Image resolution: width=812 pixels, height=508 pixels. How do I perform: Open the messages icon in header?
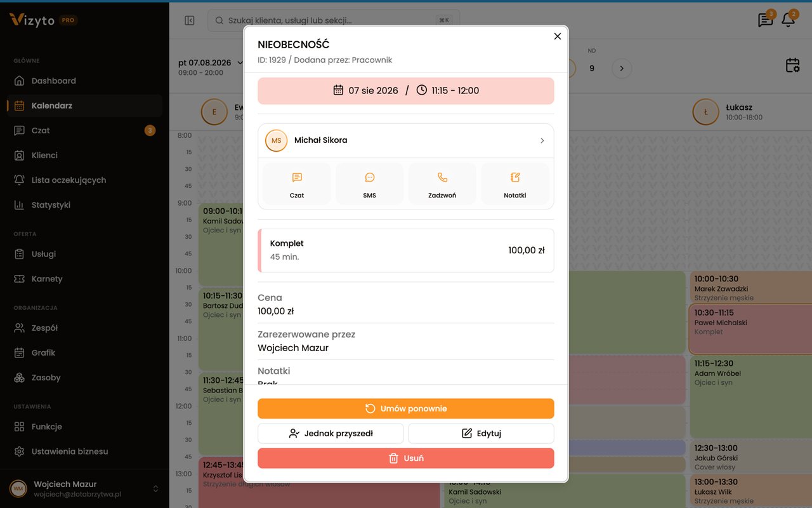(766, 20)
